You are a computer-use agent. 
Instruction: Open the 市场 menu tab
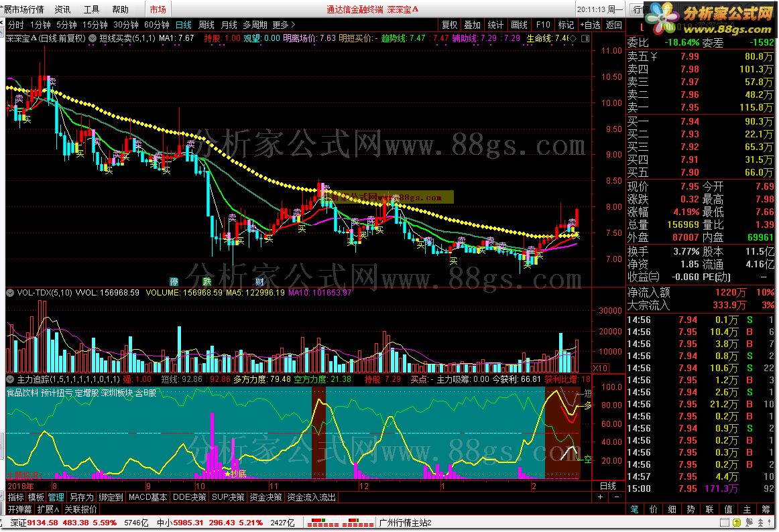pos(158,9)
